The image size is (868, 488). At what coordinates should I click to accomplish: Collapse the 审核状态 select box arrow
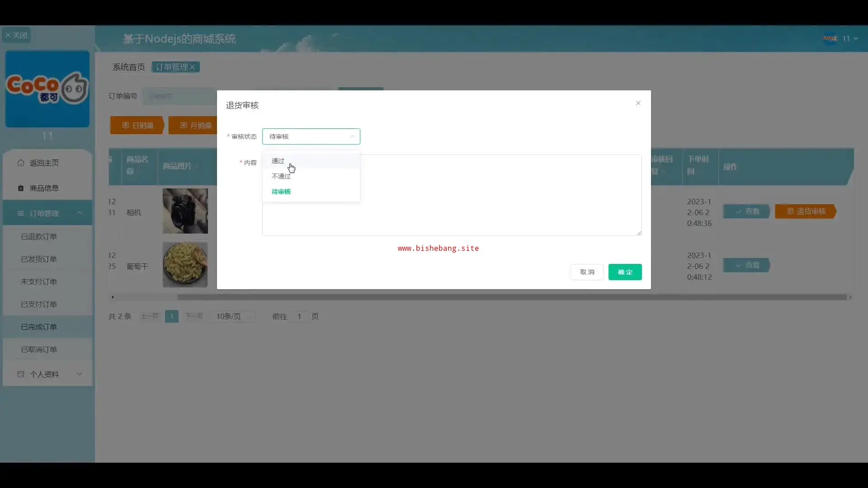[352, 136]
